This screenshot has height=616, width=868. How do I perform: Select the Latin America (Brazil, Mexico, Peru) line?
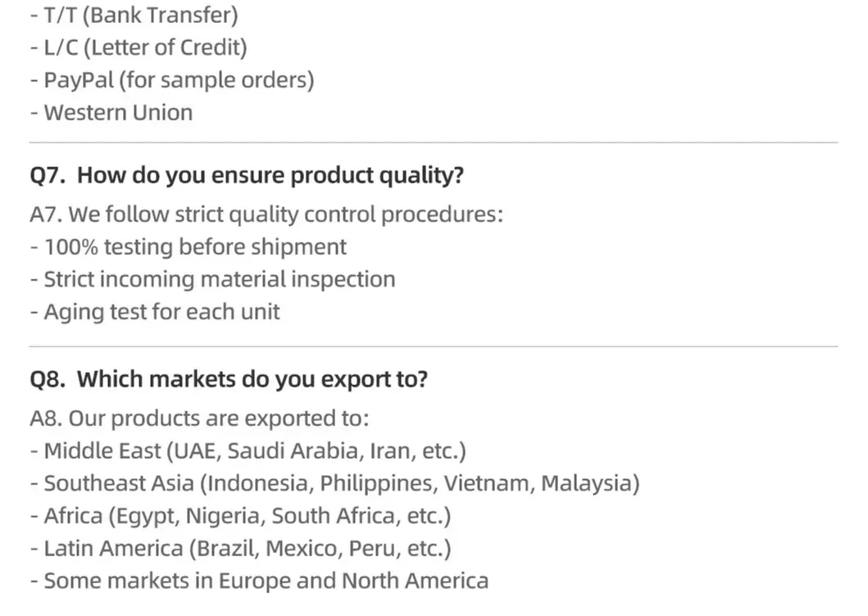(x=241, y=549)
